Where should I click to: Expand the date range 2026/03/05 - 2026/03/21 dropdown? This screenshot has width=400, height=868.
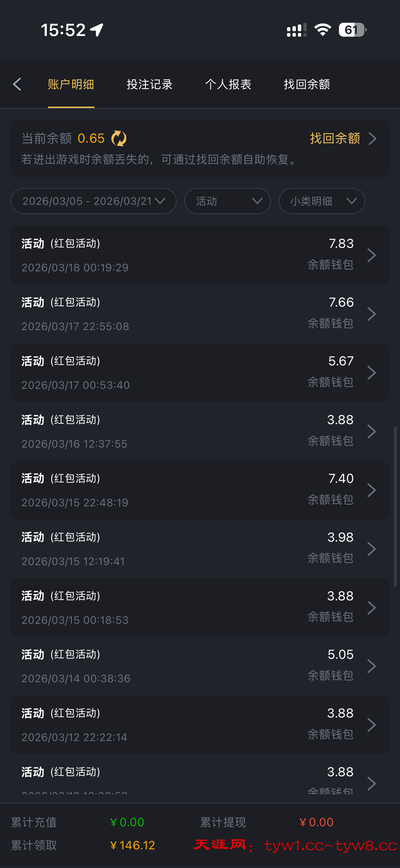[94, 201]
